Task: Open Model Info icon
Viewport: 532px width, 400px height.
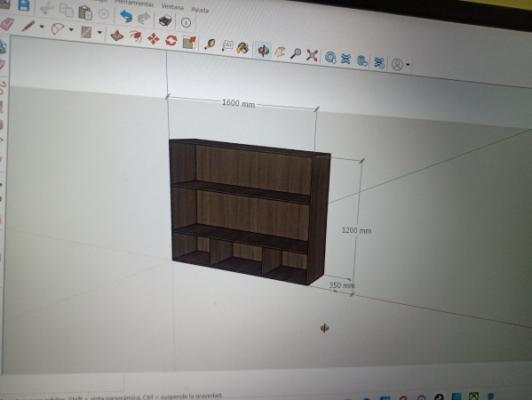Action: tap(186, 23)
